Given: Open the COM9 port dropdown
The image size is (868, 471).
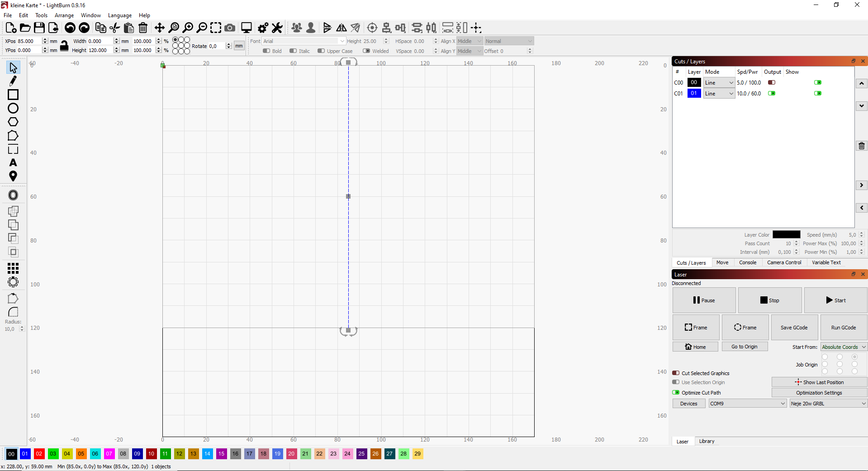Looking at the screenshot, I should [x=748, y=404].
